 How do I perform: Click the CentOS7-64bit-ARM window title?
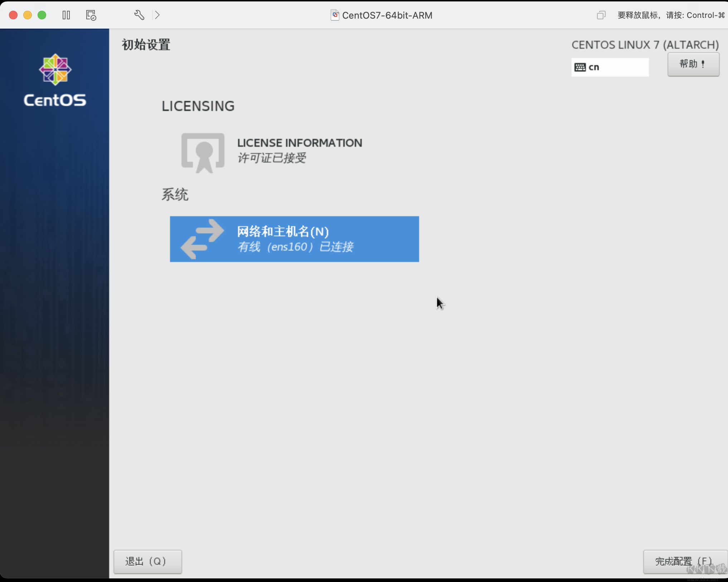tap(387, 15)
